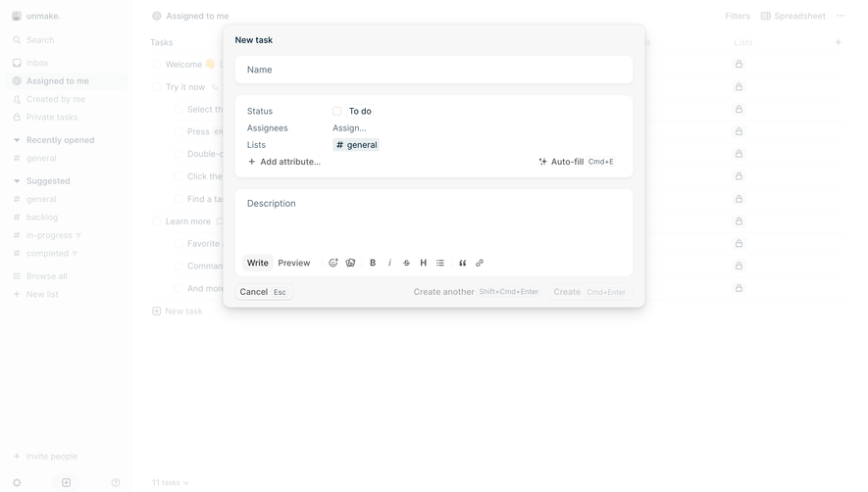The image size is (868, 492).
Task: Open general under Recently opened
Action: (x=67, y=158)
